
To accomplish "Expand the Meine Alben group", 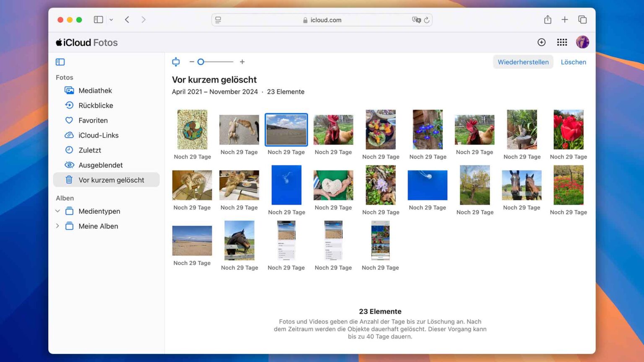I will [x=58, y=226].
